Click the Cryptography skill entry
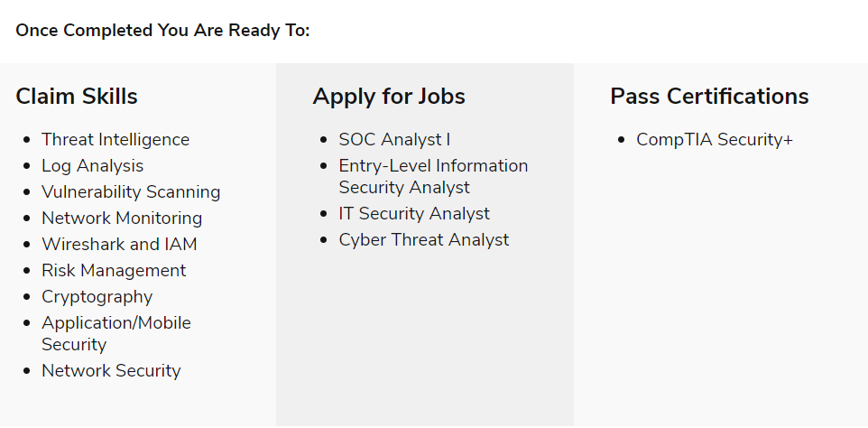This screenshot has width=868, height=428. (x=97, y=297)
